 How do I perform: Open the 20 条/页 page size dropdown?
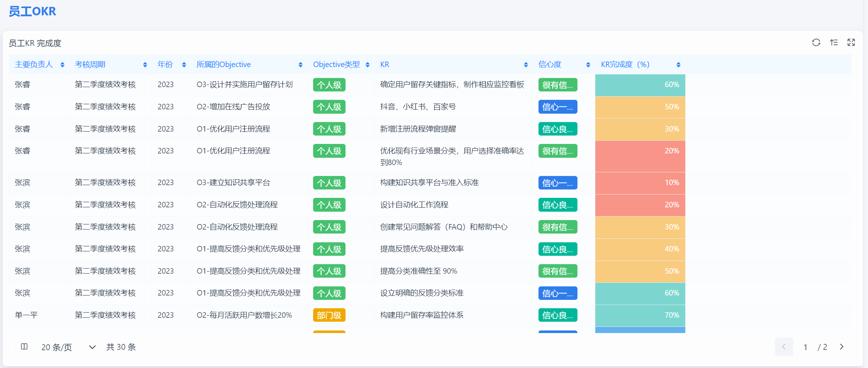coord(68,347)
